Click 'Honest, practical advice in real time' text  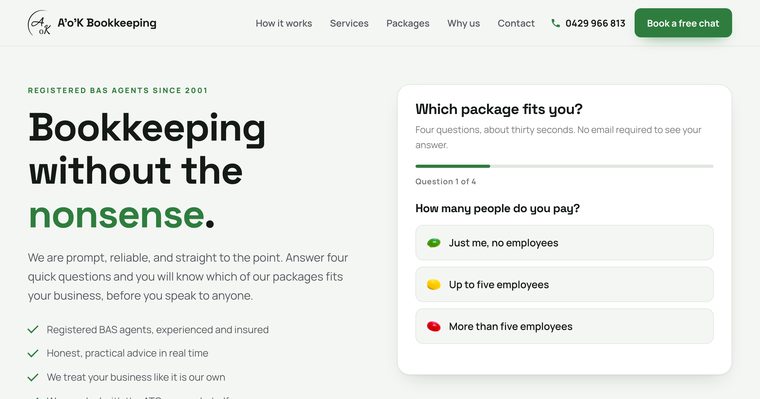point(127,353)
